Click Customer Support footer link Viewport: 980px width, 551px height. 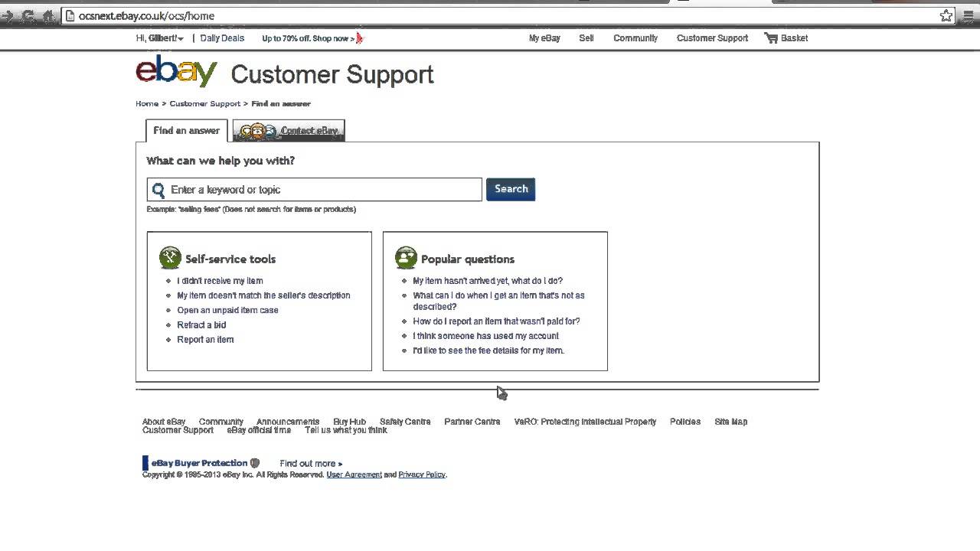(x=178, y=430)
